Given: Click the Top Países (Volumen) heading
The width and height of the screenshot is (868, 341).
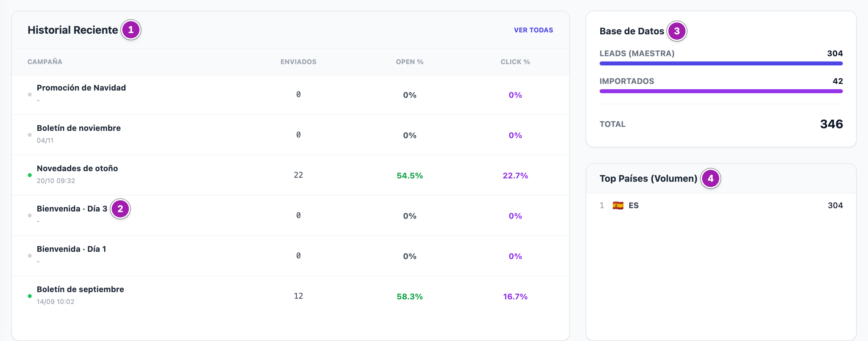Looking at the screenshot, I should tap(648, 178).
